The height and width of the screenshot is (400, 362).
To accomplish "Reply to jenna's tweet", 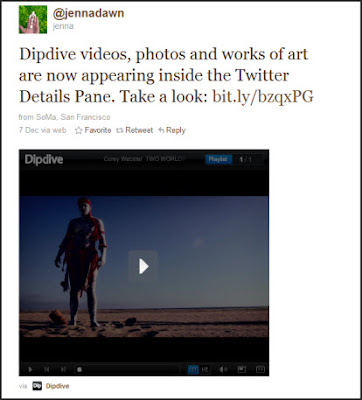I will [172, 130].
